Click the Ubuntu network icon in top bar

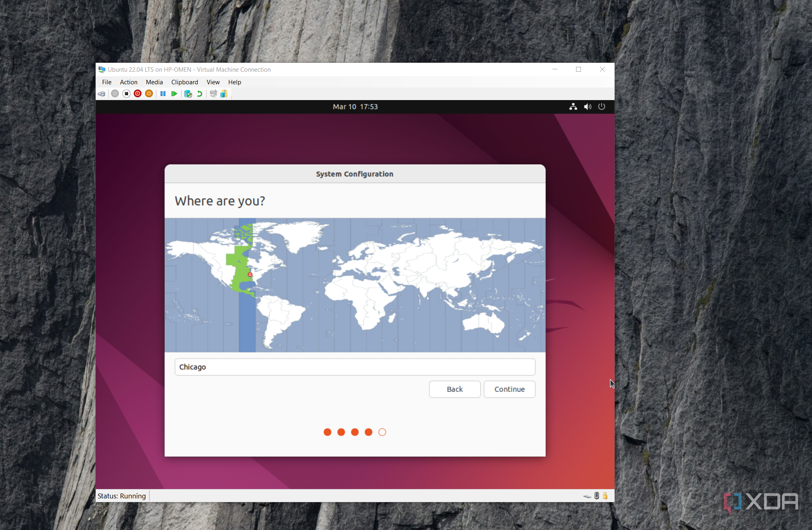click(573, 107)
